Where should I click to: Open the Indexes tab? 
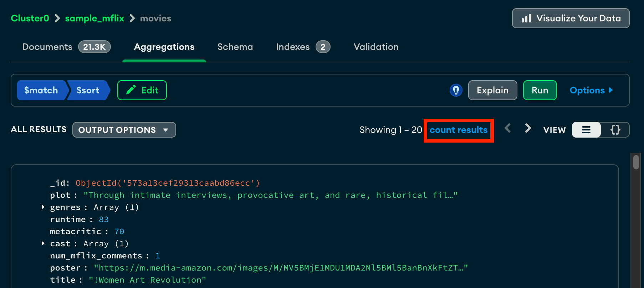click(293, 47)
